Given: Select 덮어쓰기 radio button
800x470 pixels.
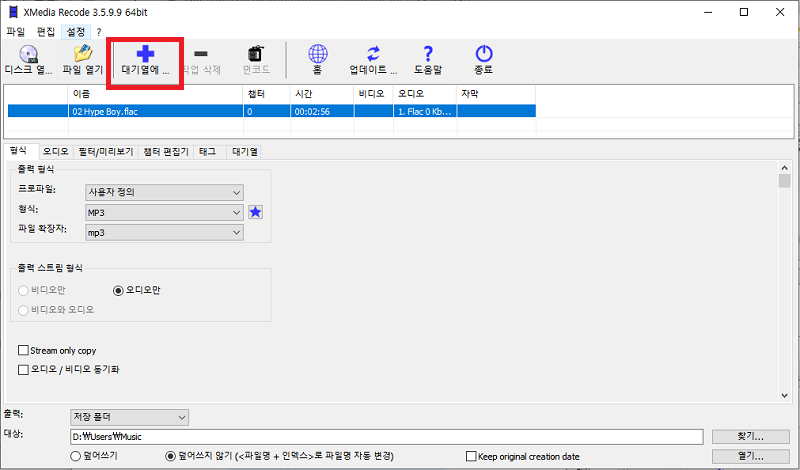Looking at the screenshot, I should point(76,456).
